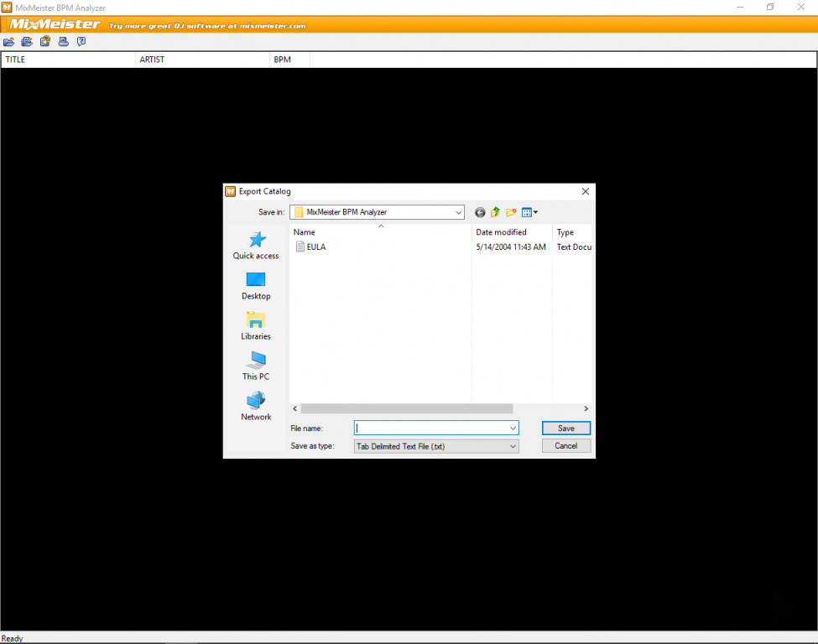
Task: Click the Text Docu type cell
Action: click(574, 247)
